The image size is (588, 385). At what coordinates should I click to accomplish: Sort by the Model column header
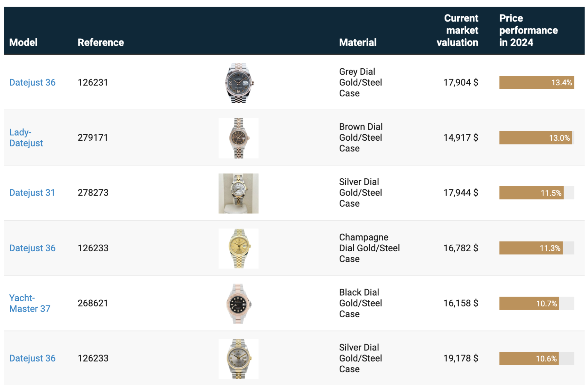pos(23,43)
